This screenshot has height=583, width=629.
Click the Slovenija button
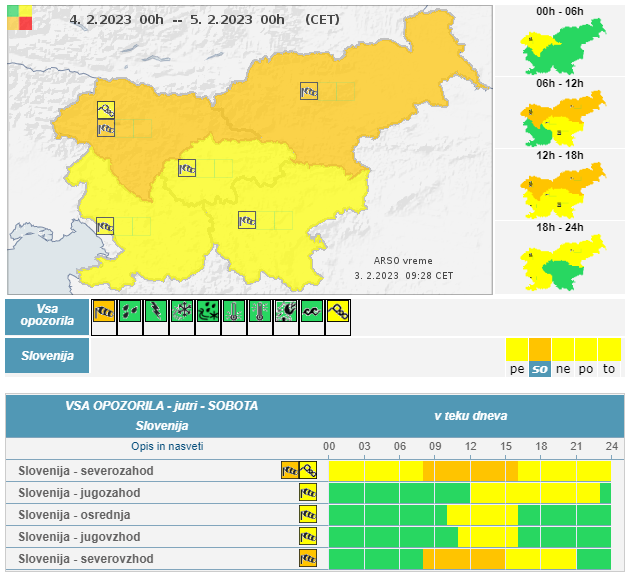click(47, 355)
